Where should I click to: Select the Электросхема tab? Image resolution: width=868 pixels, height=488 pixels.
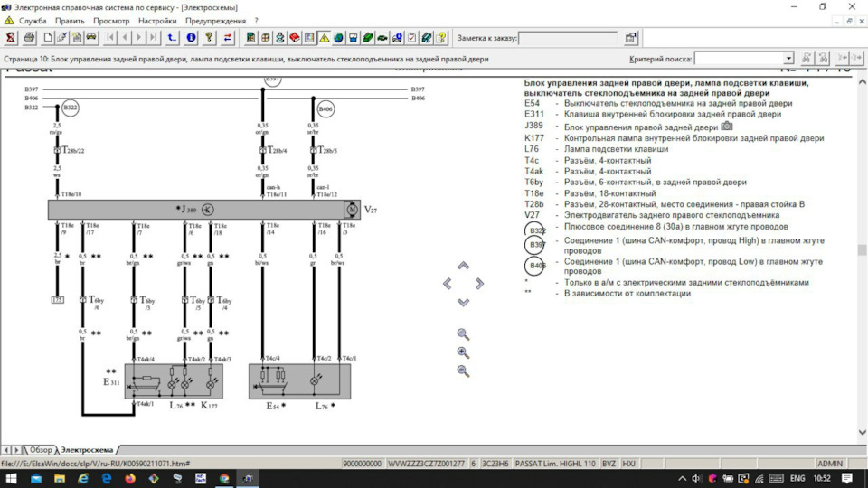[87, 450]
